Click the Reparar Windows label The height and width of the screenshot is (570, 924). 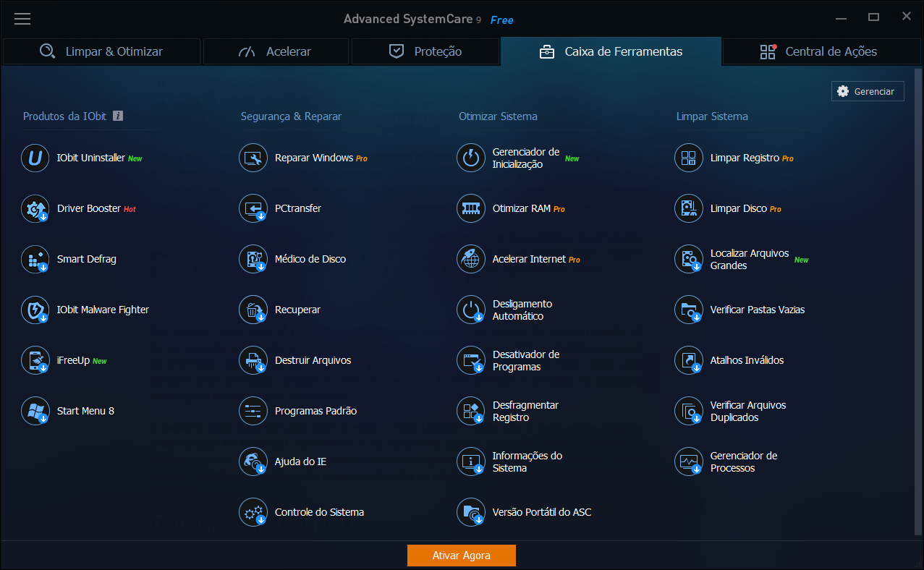point(314,158)
